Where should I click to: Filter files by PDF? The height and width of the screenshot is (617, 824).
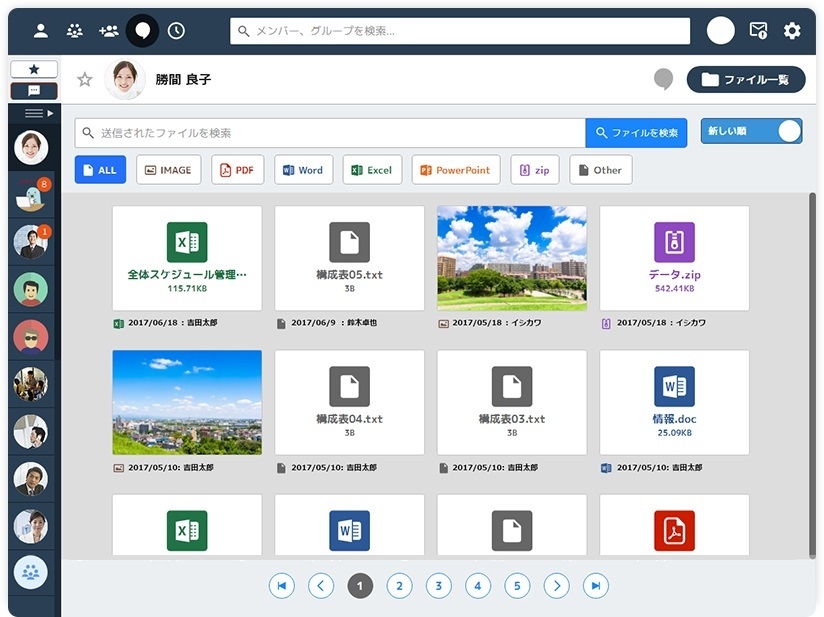pyautogui.click(x=237, y=170)
